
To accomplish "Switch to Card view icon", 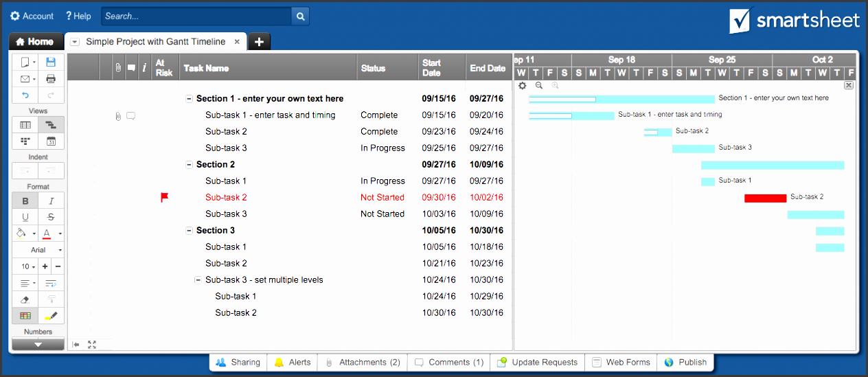I will coord(25,141).
